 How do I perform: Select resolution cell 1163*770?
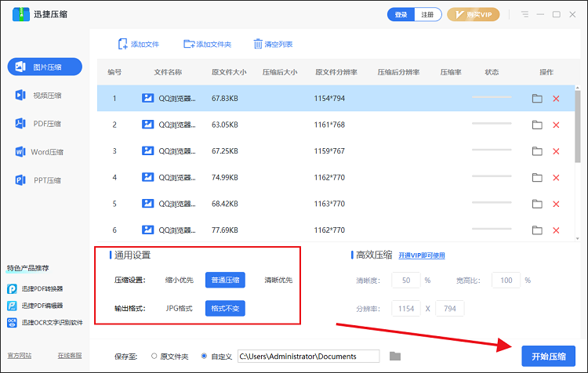pos(329,204)
